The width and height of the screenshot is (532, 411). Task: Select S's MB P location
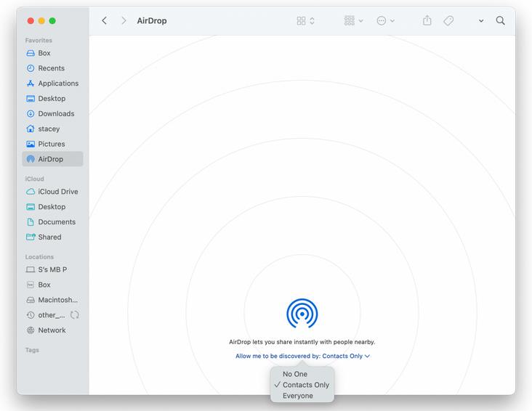point(52,269)
